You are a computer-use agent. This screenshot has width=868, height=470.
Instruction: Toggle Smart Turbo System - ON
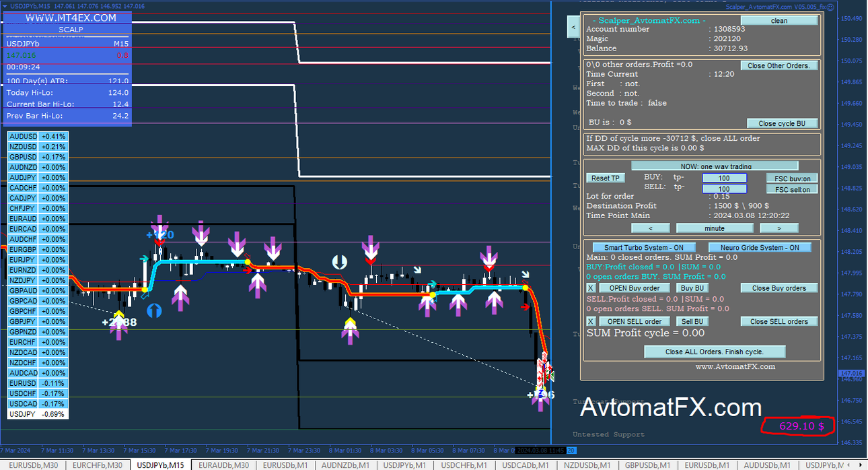click(644, 247)
